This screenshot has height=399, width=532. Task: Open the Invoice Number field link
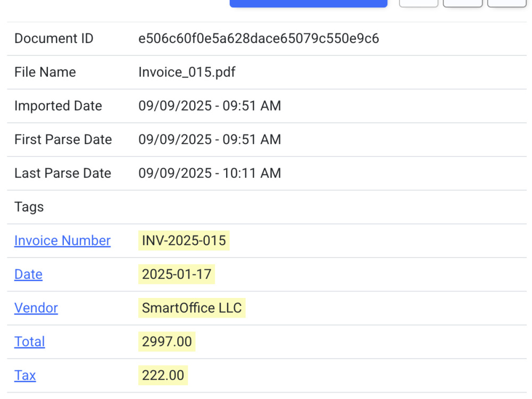tap(62, 240)
